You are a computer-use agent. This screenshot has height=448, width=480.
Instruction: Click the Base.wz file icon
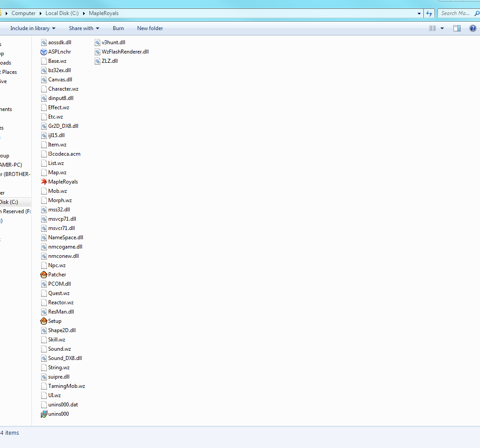pos(44,61)
